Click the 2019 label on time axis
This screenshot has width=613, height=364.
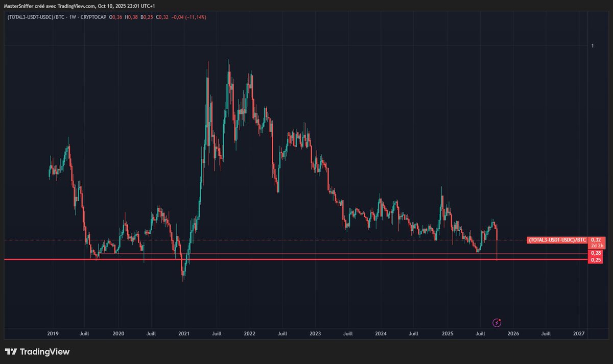coord(53,333)
